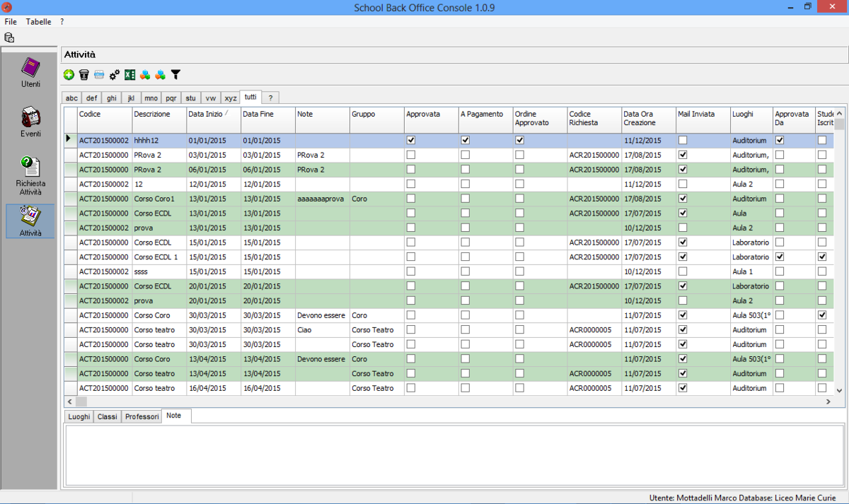Image resolution: width=849 pixels, height=504 pixels.
Task: Click the Aula 1 location cell
Action: (x=751, y=271)
